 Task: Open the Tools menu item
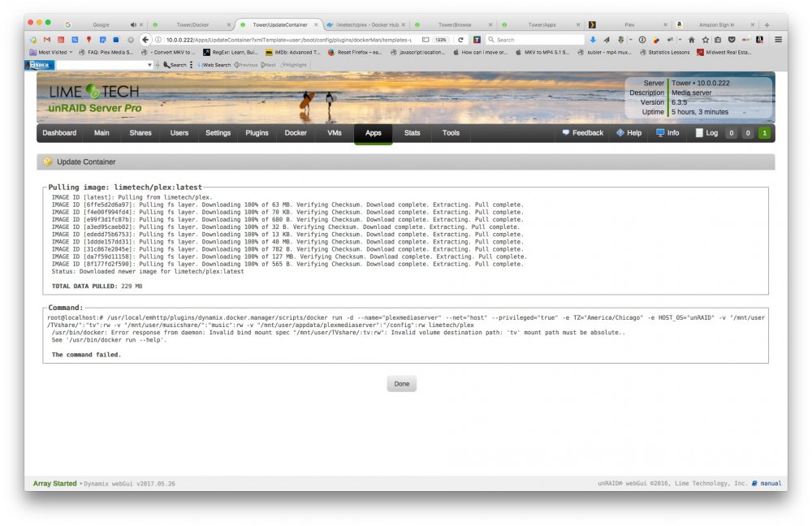pos(451,133)
